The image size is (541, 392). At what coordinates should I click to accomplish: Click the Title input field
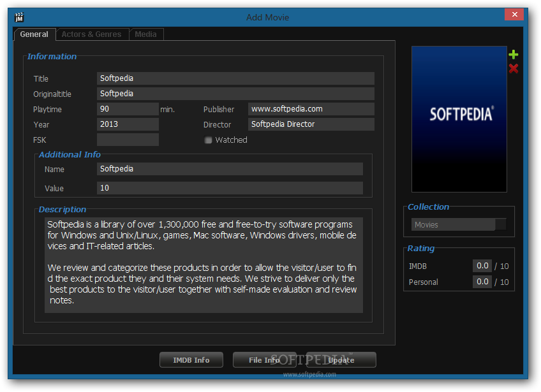235,78
